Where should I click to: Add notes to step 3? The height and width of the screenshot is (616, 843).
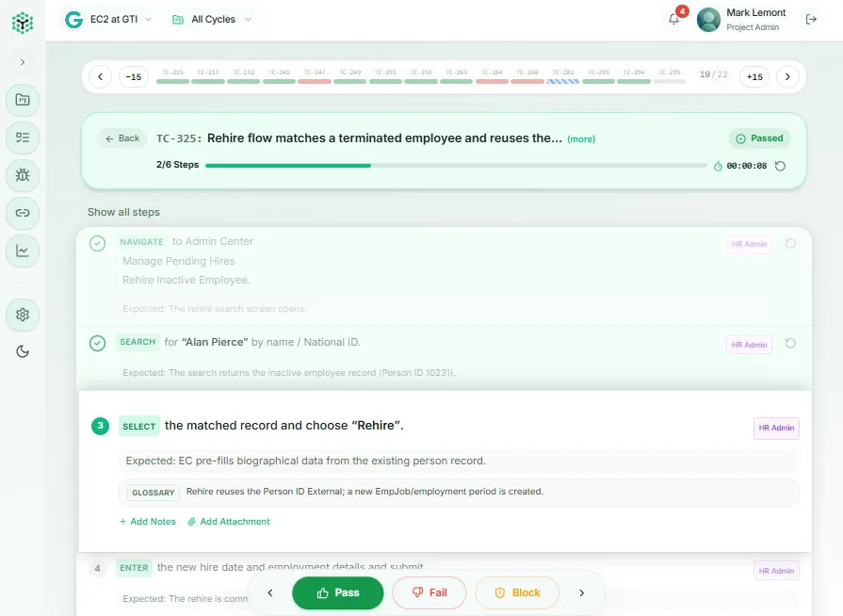pyautogui.click(x=147, y=522)
